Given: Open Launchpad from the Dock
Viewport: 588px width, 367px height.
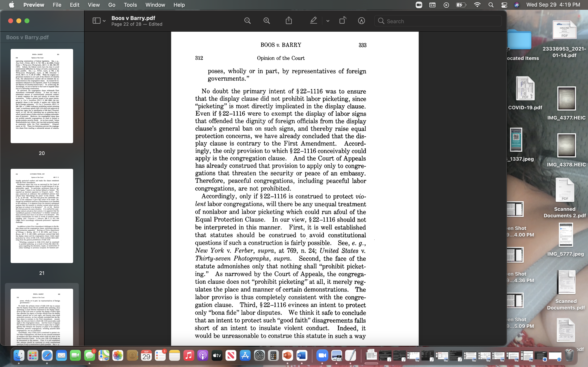Looking at the screenshot, I should pyautogui.click(x=33, y=356).
